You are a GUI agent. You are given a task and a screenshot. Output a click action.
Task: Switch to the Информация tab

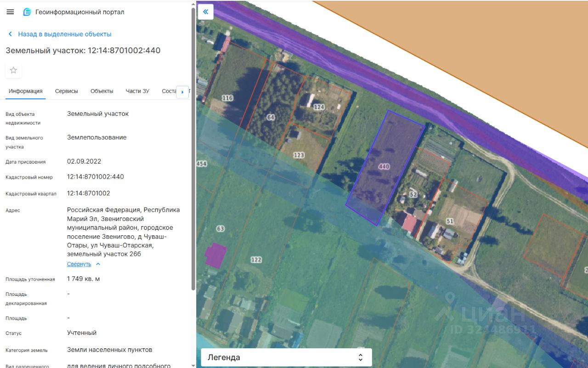(26, 91)
